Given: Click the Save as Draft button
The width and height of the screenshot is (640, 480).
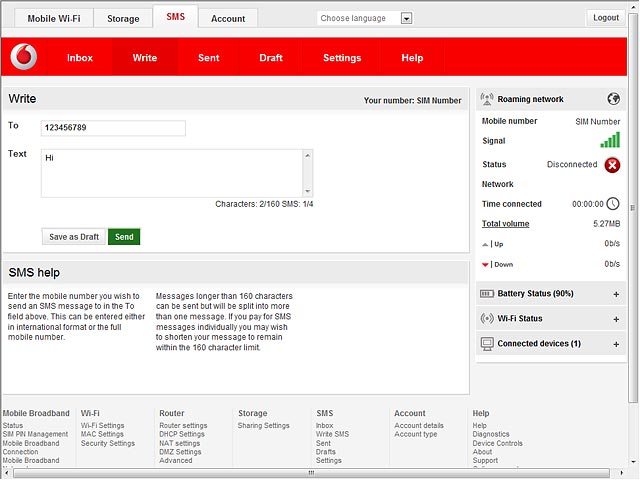Looking at the screenshot, I should click(x=74, y=237).
